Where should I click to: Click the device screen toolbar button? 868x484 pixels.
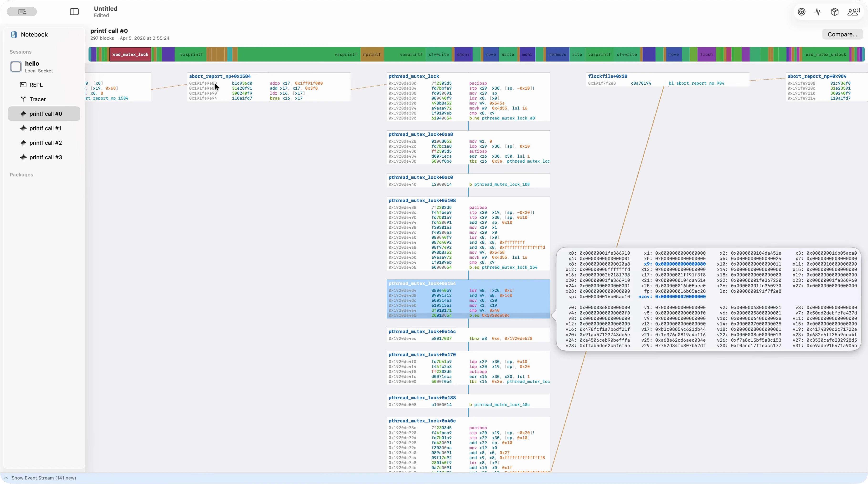tap(22, 12)
